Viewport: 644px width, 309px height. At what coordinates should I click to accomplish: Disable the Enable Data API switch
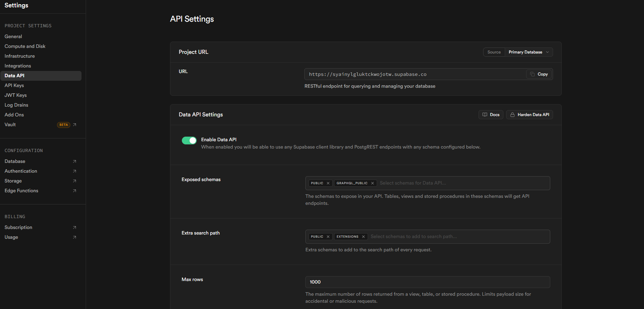point(189,141)
